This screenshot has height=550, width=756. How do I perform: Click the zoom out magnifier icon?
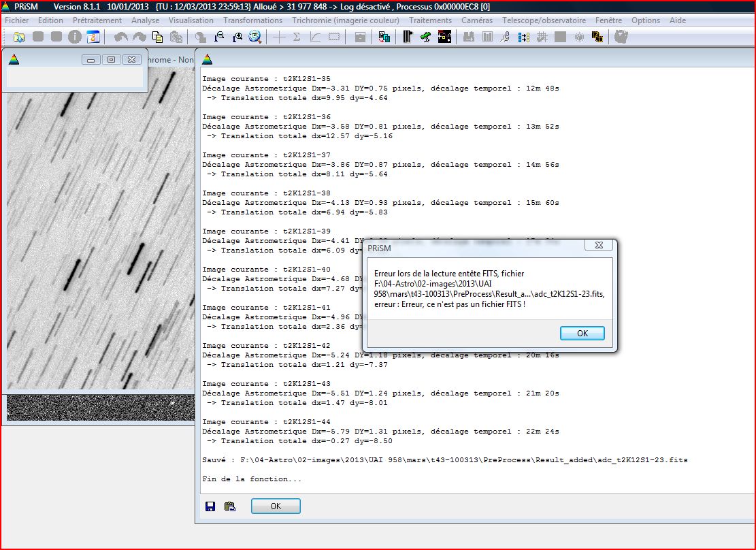pyautogui.click(x=219, y=37)
